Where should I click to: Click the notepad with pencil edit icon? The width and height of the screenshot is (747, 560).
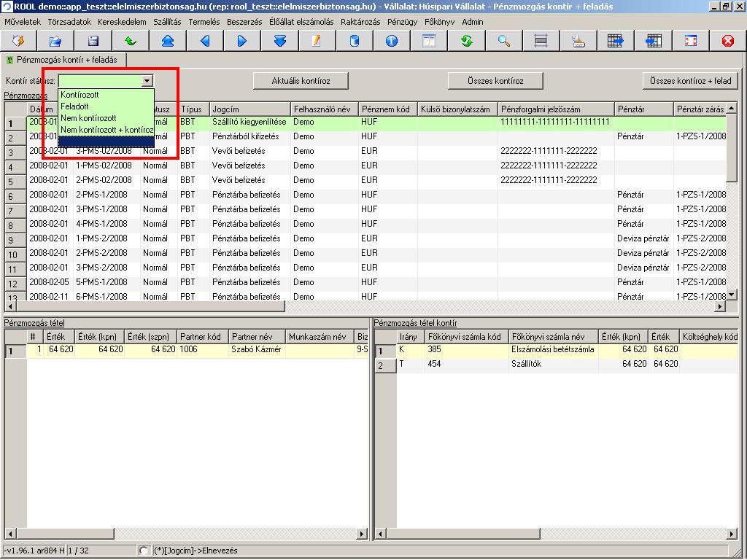click(x=317, y=41)
